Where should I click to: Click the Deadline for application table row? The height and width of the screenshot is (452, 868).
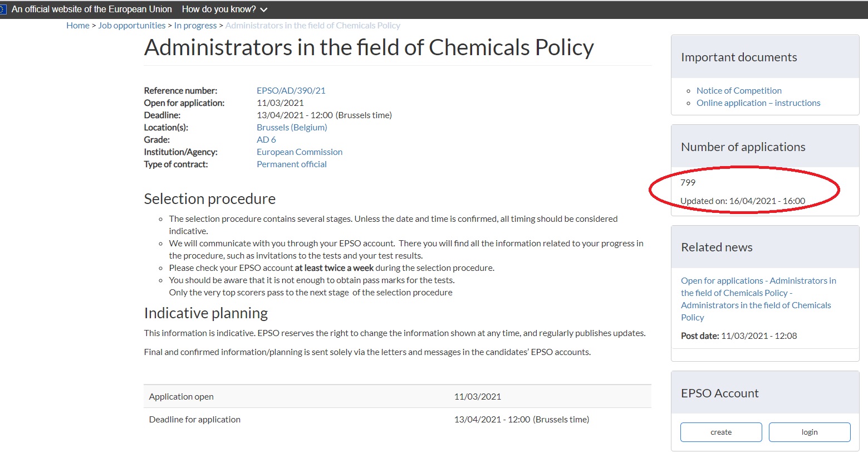click(397, 419)
